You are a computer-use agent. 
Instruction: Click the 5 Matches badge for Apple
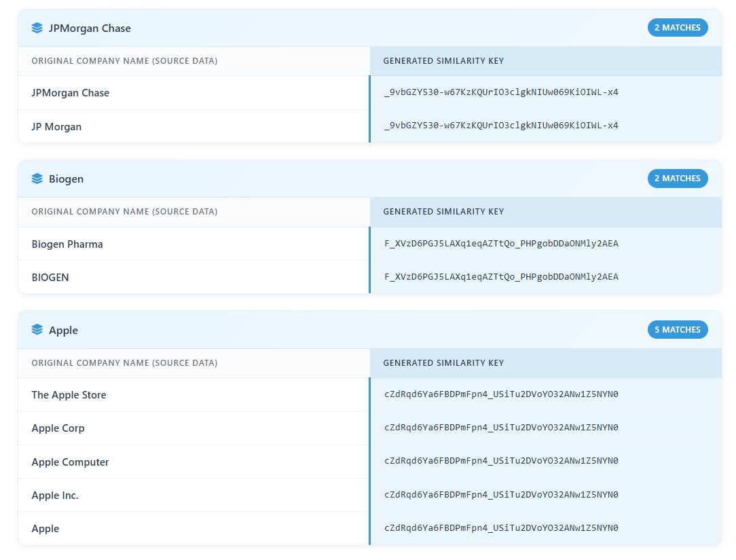pyautogui.click(x=678, y=329)
